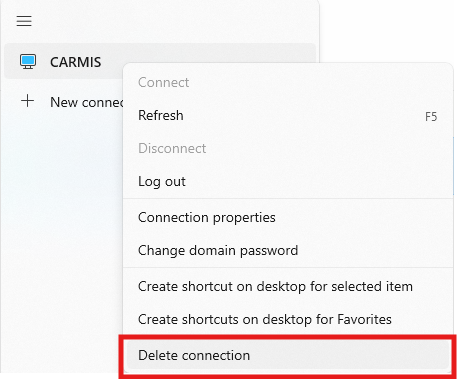This screenshot has height=379, width=457.
Task: Select Refresh in the context menu
Action: pyautogui.click(x=161, y=115)
